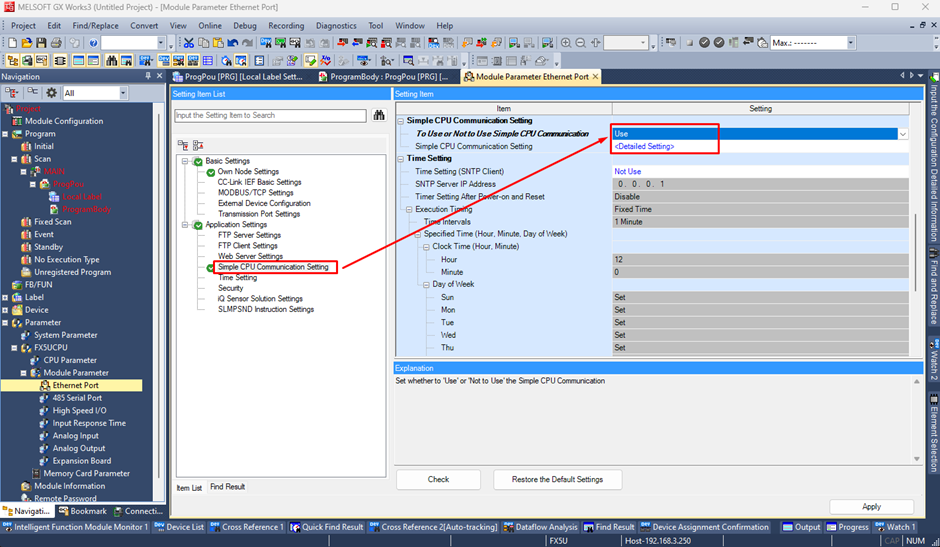Switch to the Find Result tab in Setting Item List
The height and width of the screenshot is (547, 940).
point(227,487)
